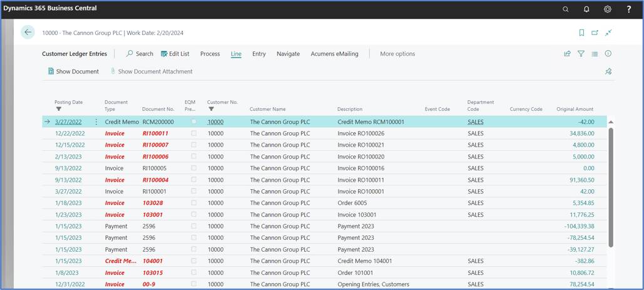Open page in new window icon
Image resolution: width=644 pixels, height=290 pixels.
tap(595, 33)
